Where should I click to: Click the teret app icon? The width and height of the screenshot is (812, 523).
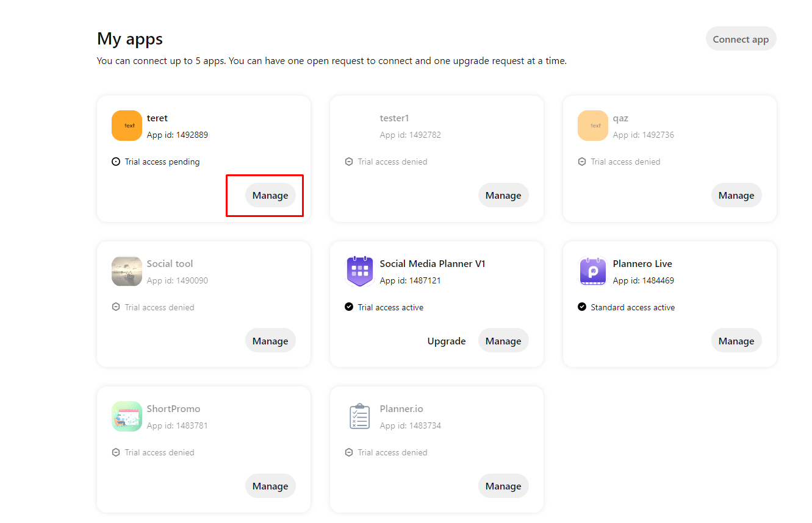pos(126,126)
